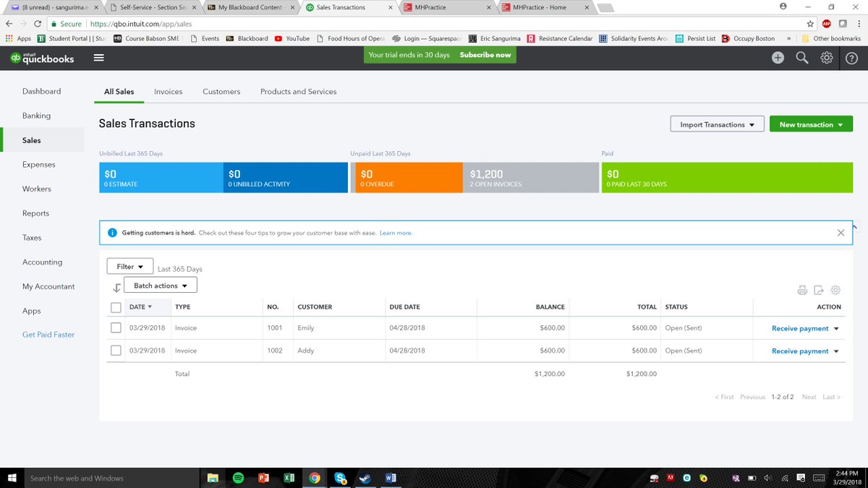Click the Windows Start button

(x=12, y=478)
